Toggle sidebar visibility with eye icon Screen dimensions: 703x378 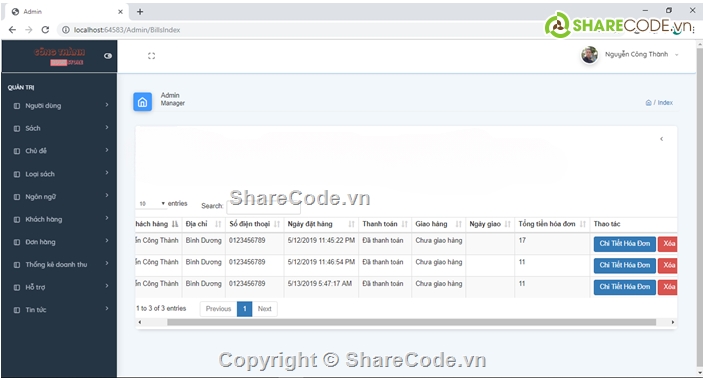point(108,56)
